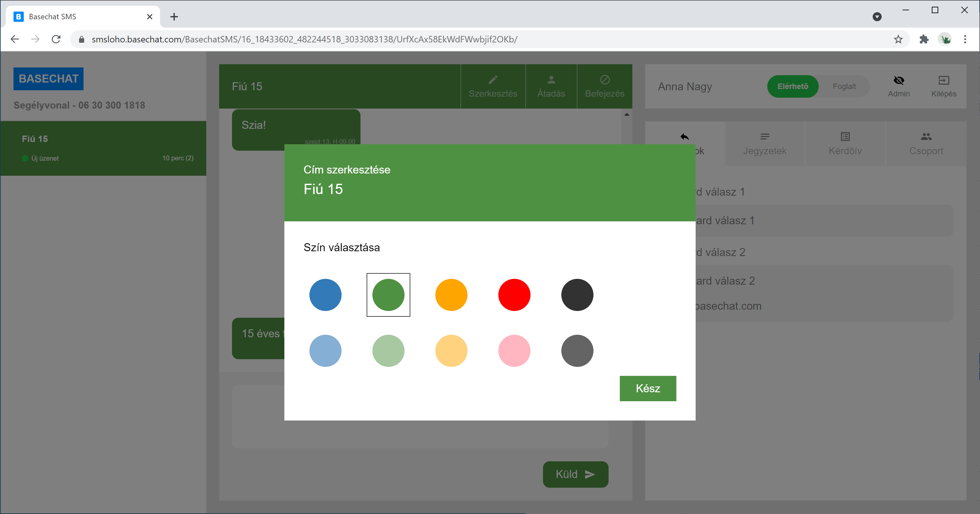Set status to Elérhető
Viewport: 980px width, 514px height.
click(792, 86)
